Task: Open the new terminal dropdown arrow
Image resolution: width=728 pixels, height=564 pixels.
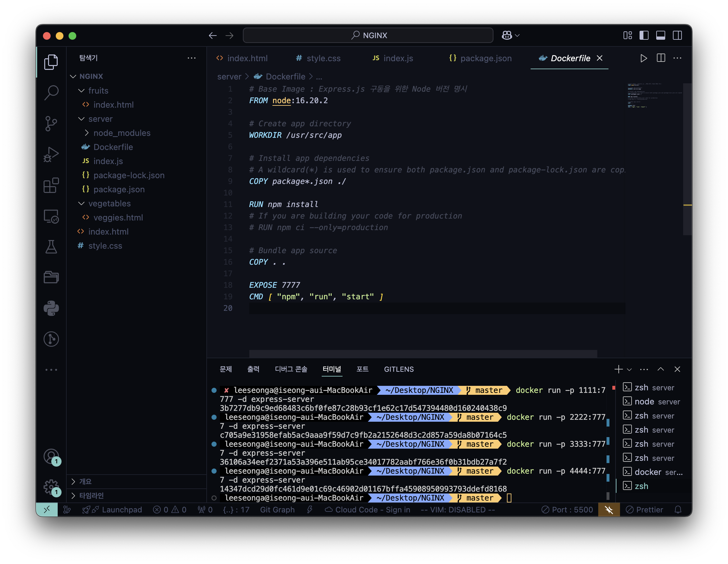Action: coord(629,369)
